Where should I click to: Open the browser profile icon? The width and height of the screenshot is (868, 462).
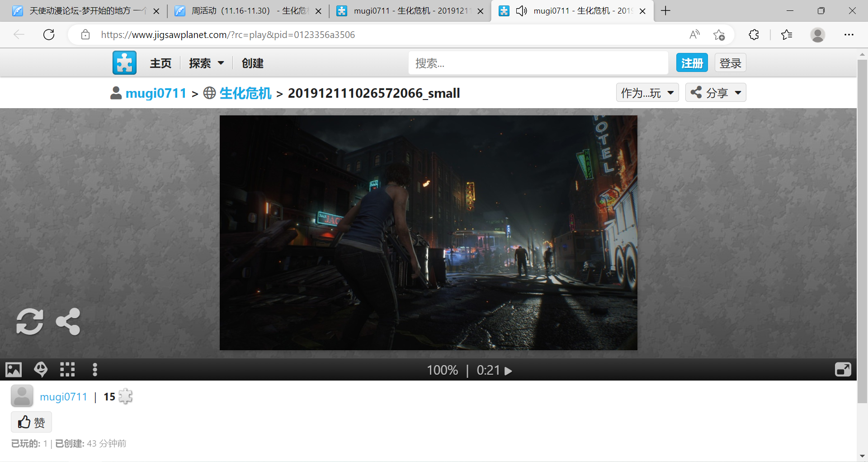click(817, 34)
